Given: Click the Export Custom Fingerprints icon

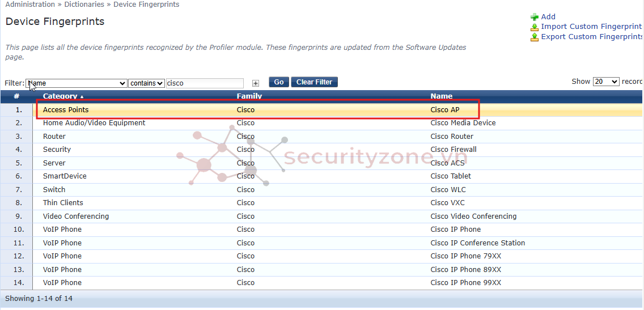Looking at the screenshot, I should click(x=534, y=37).
